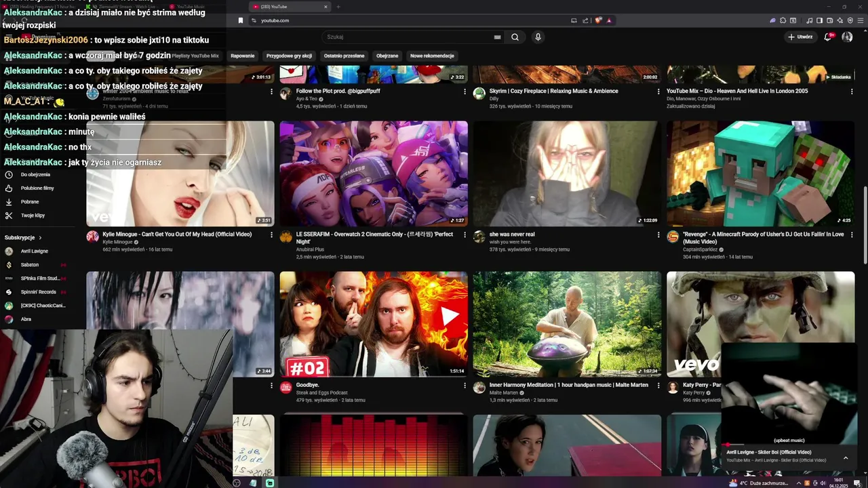This screenshot has height=488, width=868.
Task: Show hidden tray icons chevron on taskbar
Action: (x=798, y=483)
